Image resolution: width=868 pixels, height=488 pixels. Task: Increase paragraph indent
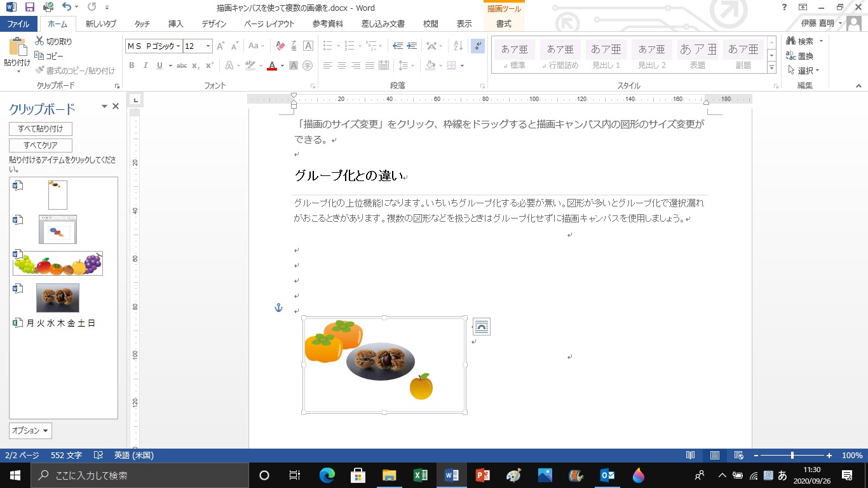point(412,46)
